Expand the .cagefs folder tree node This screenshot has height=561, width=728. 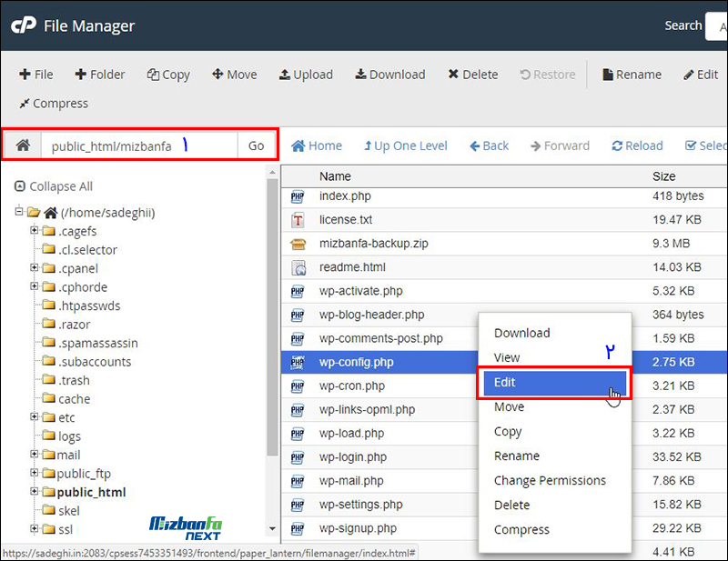pyautogui.click(x=35, y=231)
